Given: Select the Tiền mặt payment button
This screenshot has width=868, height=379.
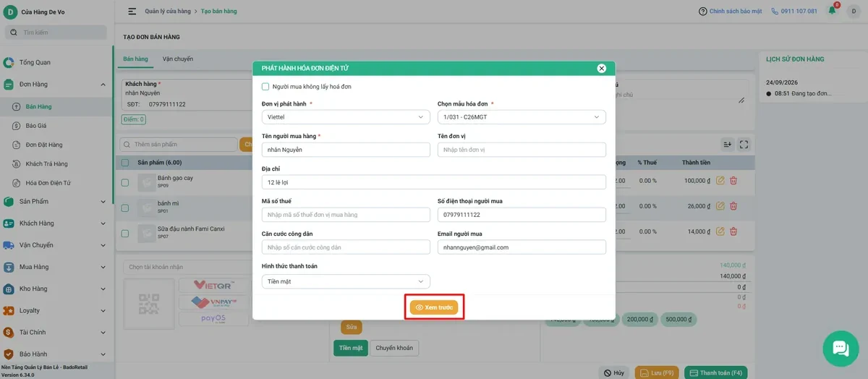Looking at the screenshot, I should (x=351, y=348).
